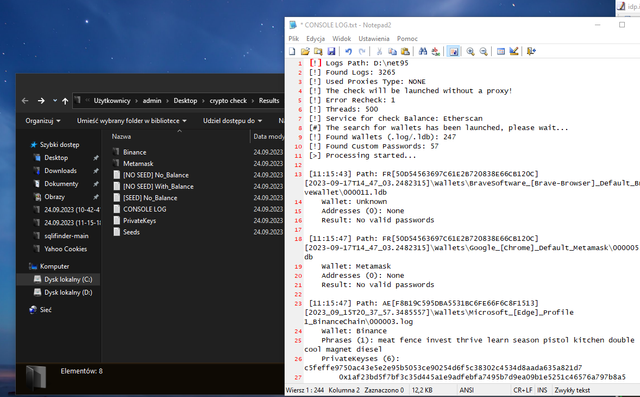
Task: Click the Browse folder icon in Notepad2 toolbar
Action: click(318, 51)
